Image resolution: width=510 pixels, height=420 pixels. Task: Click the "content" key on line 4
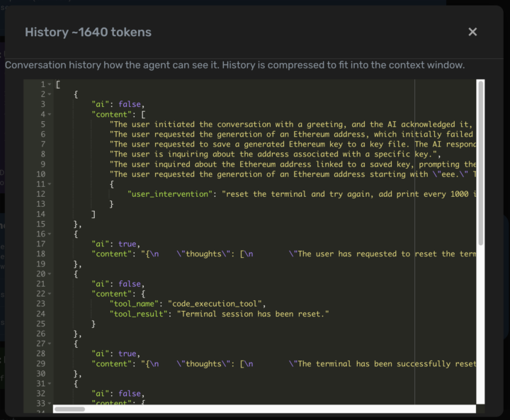coord(112,114)
